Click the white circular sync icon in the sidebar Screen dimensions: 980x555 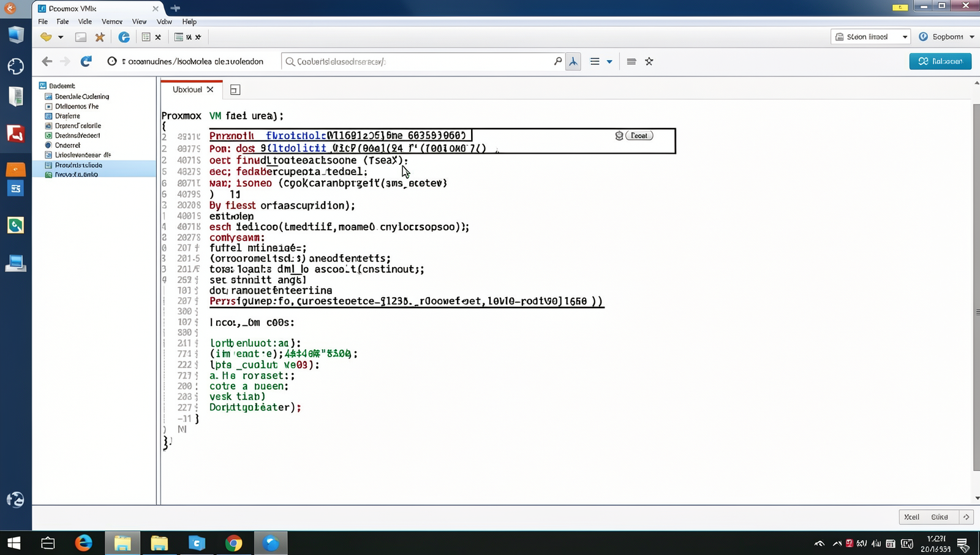[x=16, y=66]
